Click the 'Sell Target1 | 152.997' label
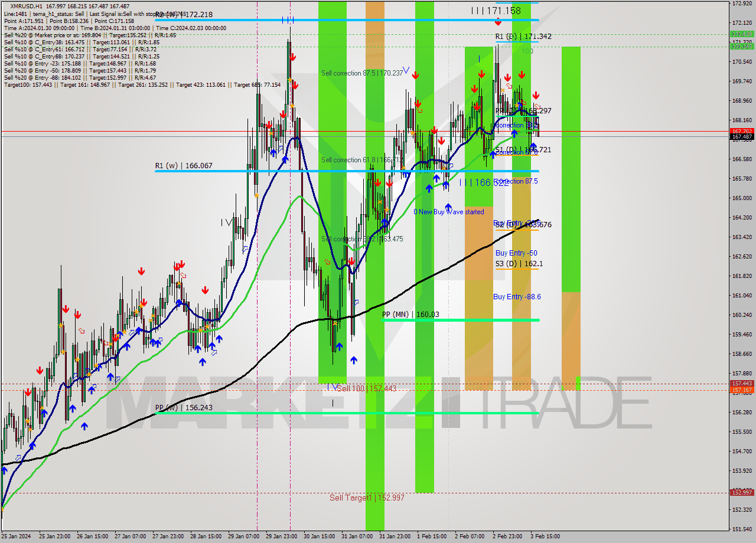This screenshot has width=756, height=543. click(x=366, y=498)
